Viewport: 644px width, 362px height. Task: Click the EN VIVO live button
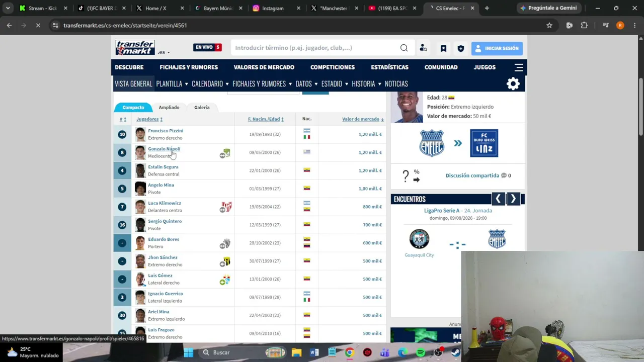click(x=207, y=47)
